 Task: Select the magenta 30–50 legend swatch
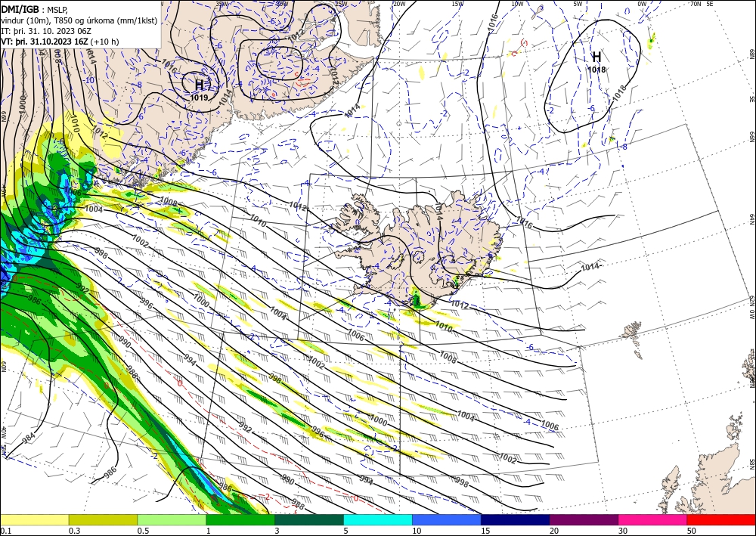point(653,519)
